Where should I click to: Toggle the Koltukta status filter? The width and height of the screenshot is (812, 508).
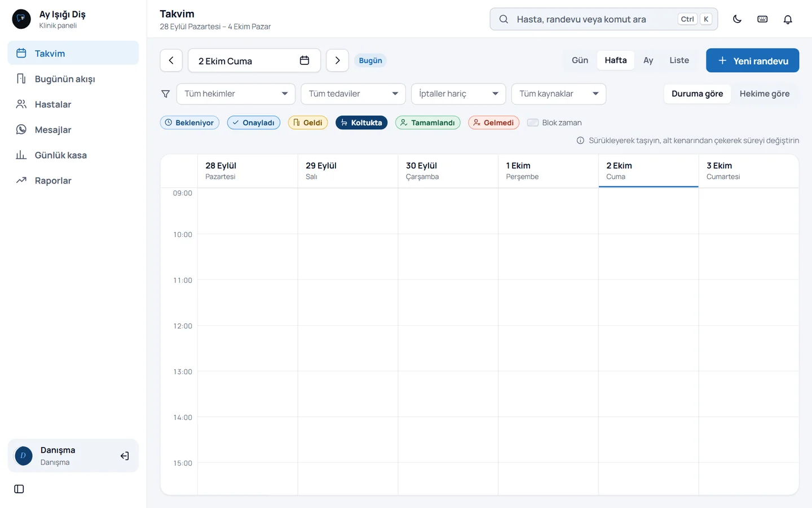[361, 122]
